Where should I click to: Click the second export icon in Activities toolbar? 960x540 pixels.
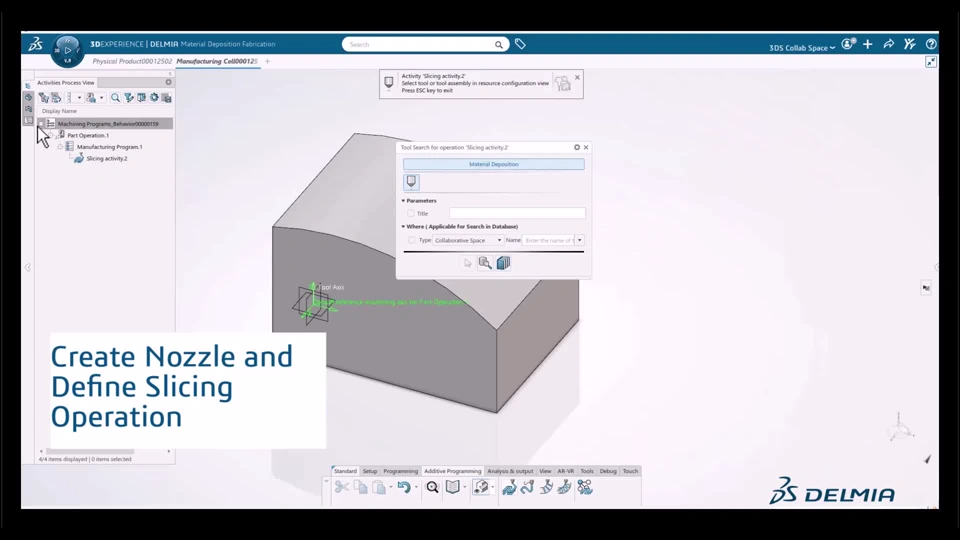click(x=56, y=98)
